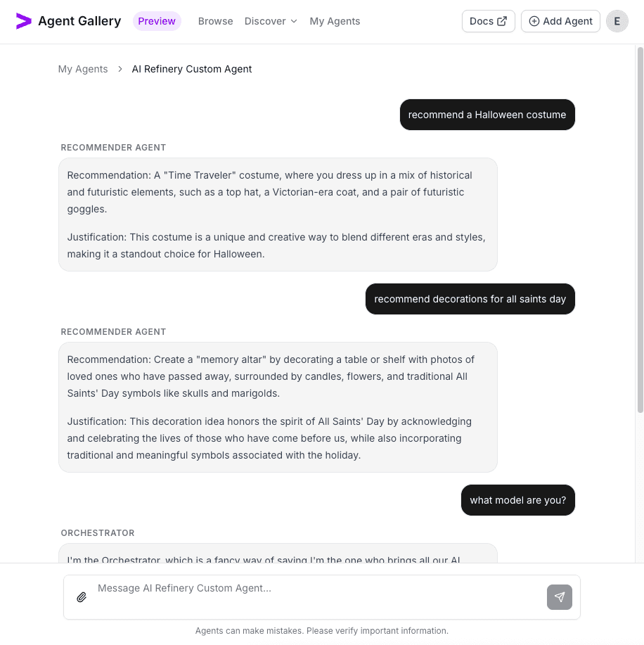The height and width of the screenshot is (645, 644).
Task: Click the chevron next to Discover
Action: pyautogui.click(x=295, y=21)
